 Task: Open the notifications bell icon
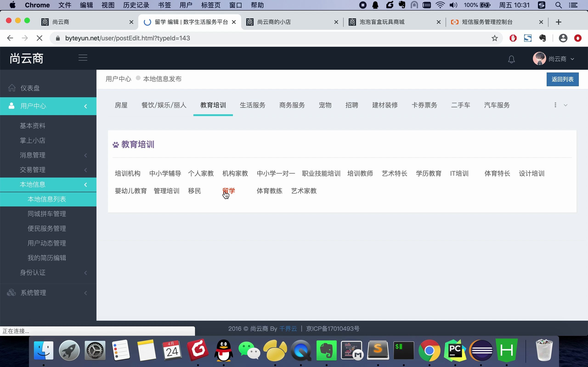coord(511,59)
